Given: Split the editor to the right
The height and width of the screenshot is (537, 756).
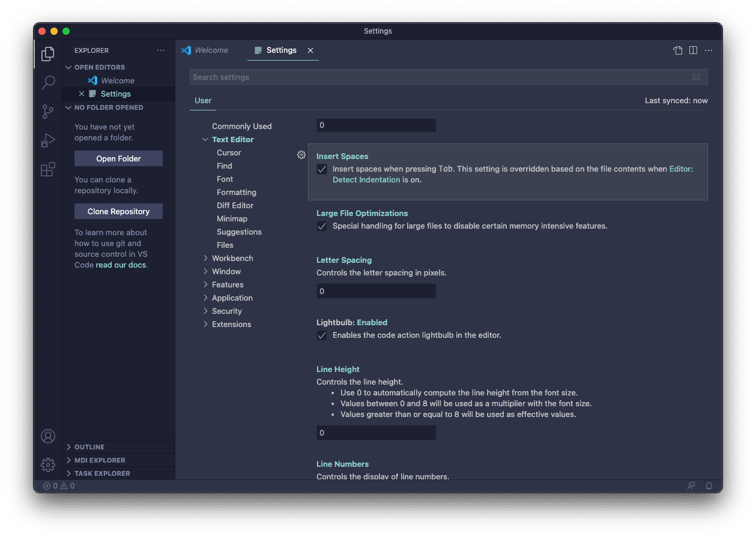Looking at the screenshot, I should click(693, 50).
